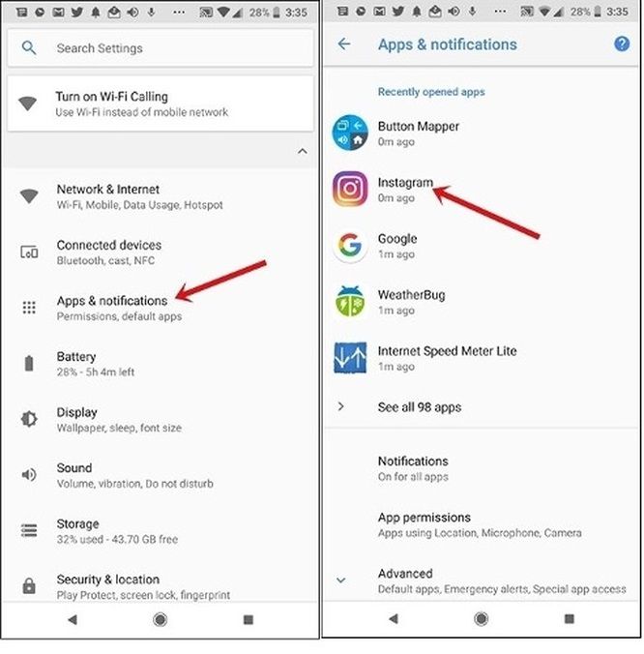Tap Back in the right screen navigation bar
The image size is (644, 654).
393,618
